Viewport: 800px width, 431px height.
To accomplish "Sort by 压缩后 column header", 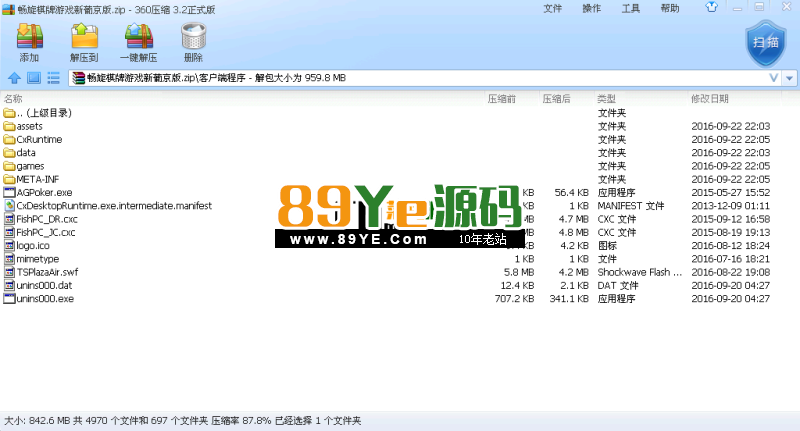I will click(556, 98).
